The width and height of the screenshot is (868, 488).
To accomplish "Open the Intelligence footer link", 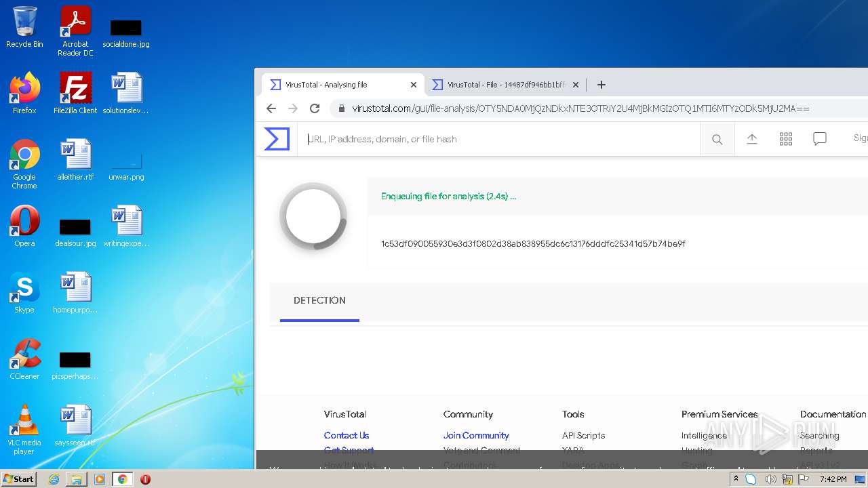I will coord(704,435).
